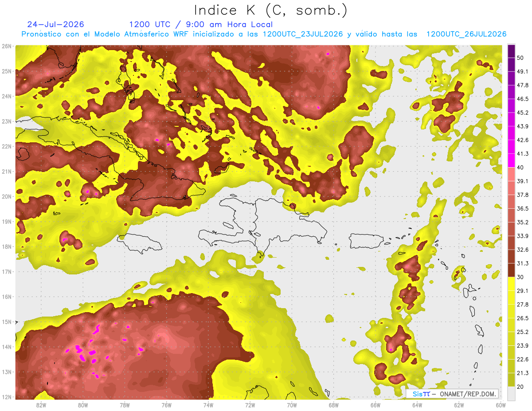Click the longitude label '82W'
The image size is (532, 411).
pyautogui.click(x=41, y=405)
